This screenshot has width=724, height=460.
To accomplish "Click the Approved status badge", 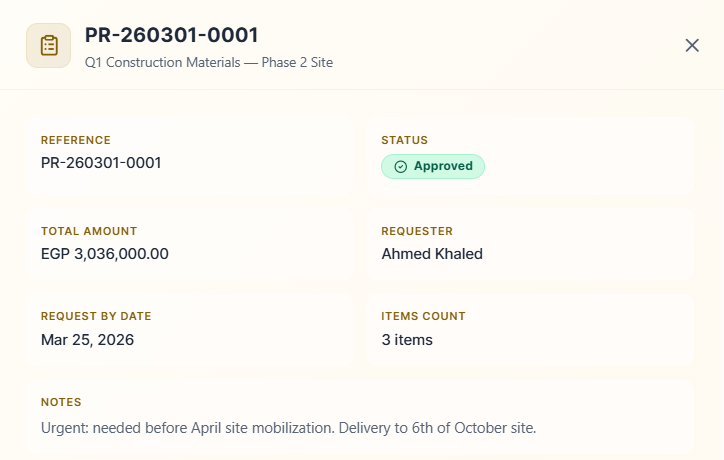I will click(x=433, y=166).
